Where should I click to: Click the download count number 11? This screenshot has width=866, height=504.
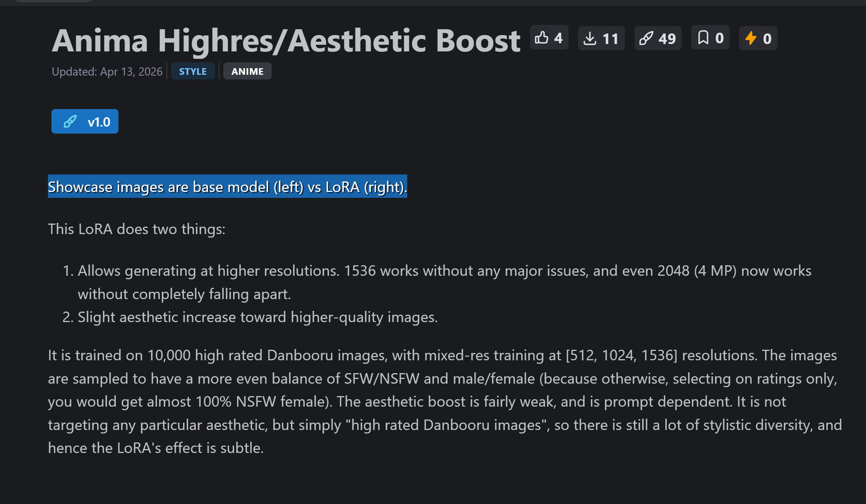610,39
